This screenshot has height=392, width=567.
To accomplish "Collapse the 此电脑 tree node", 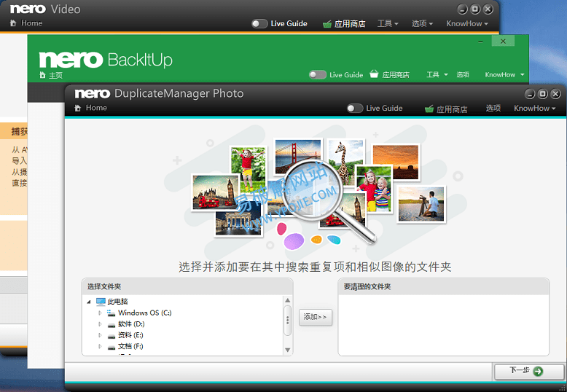I will click(x=89, y=302).
